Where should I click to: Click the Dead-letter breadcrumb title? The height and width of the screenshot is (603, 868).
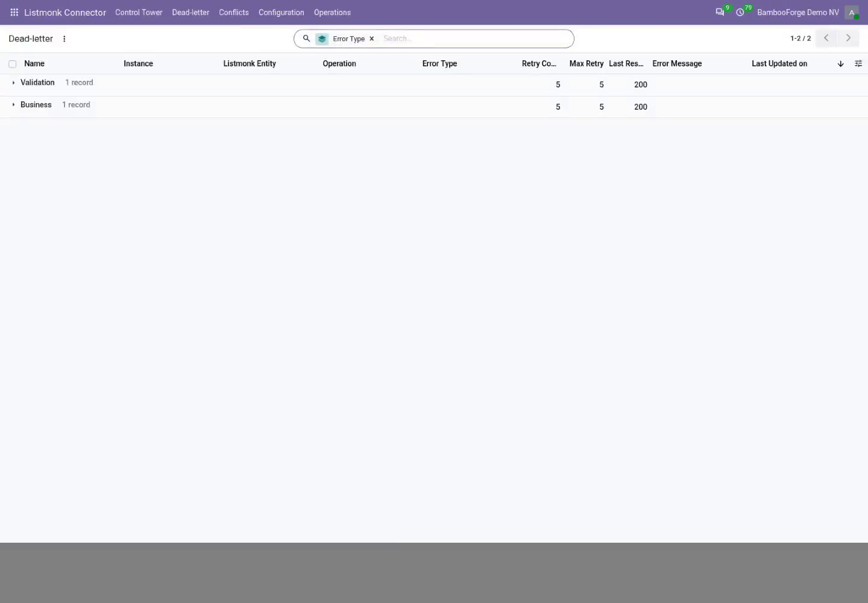click(x=31, y=39)
